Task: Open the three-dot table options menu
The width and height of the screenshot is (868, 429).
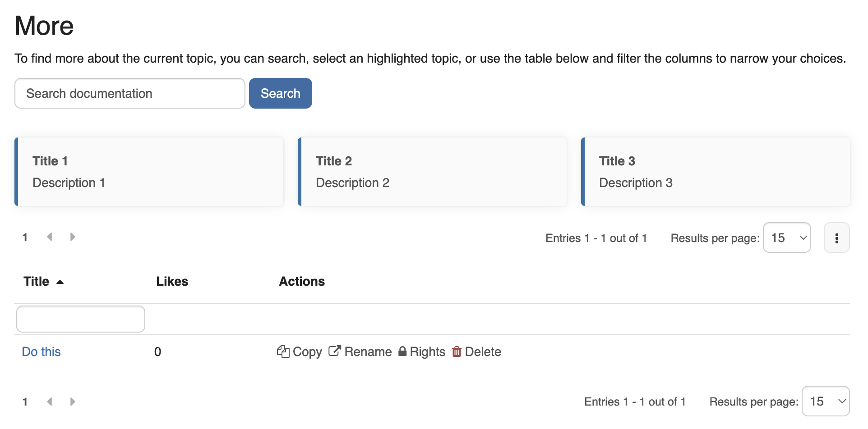Action: click(x=836, y=238)
